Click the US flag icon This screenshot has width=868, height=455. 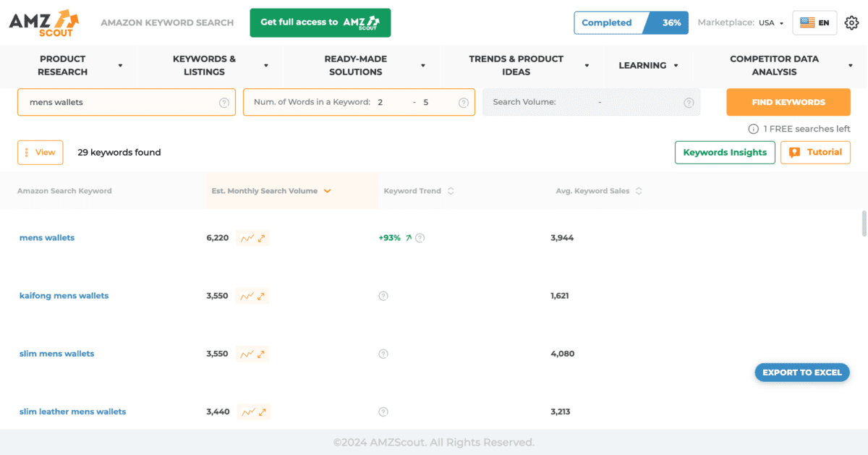click(x=807, y=23)
